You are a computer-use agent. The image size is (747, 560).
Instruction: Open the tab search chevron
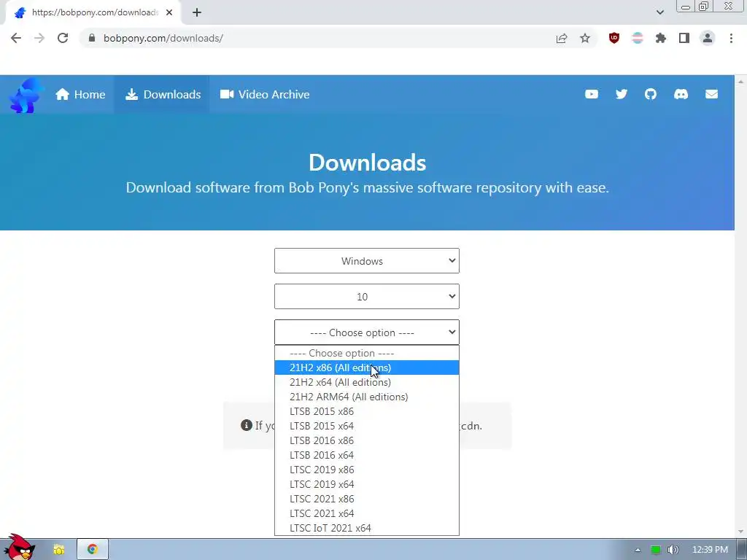coord(659,12)
